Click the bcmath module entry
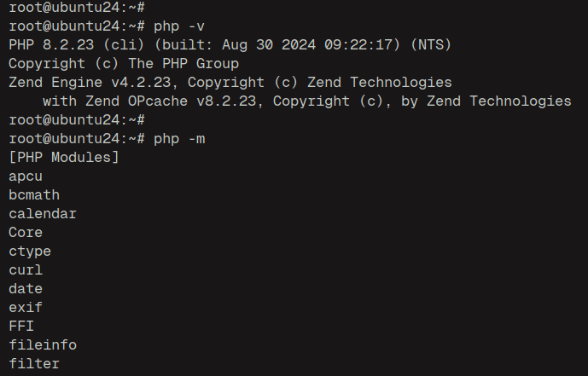588x376 pixels. click(x=34, y=195)
